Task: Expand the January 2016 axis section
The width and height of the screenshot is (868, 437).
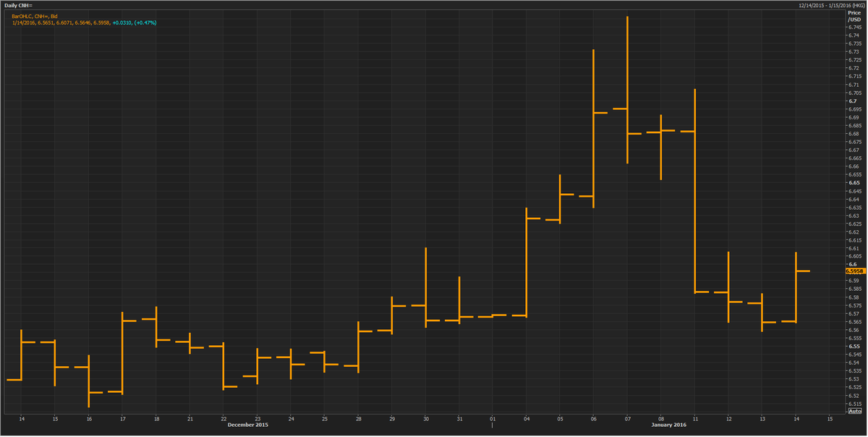Action: (669, 425)
